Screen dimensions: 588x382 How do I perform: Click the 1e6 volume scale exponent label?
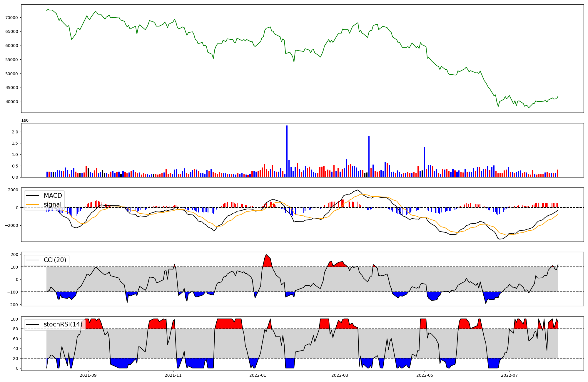coord(25,120)
